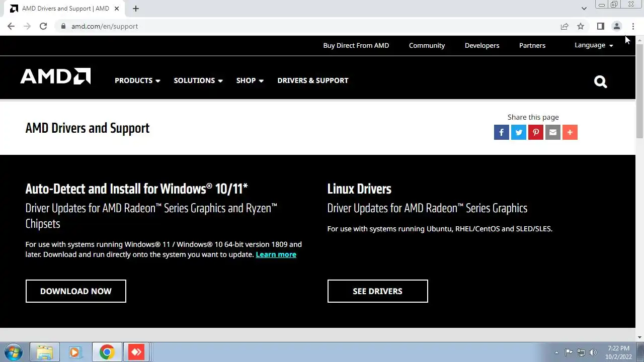Open Action Center flag icon
Image resolution: width=644 pixels, height=362 pixels.
[x=569, y=352]
